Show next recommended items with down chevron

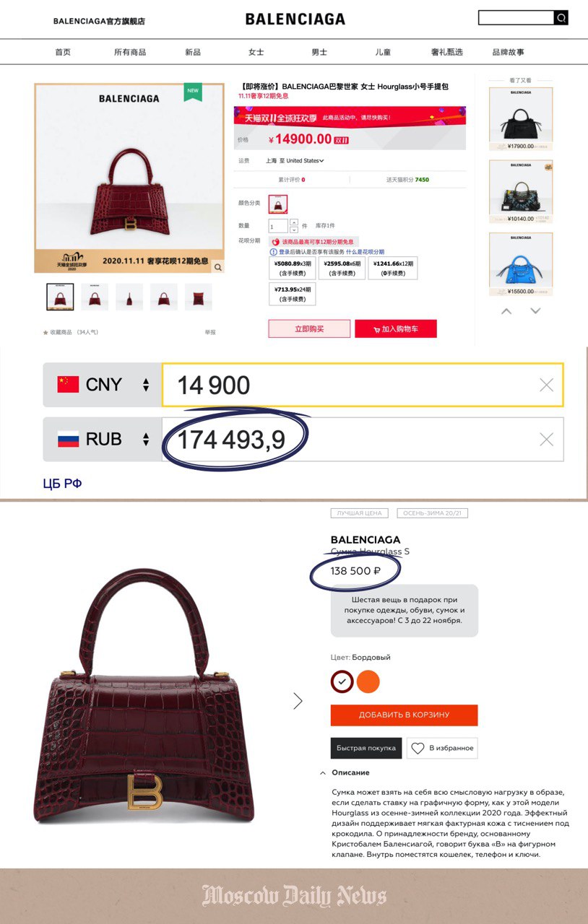coord(535,311)
